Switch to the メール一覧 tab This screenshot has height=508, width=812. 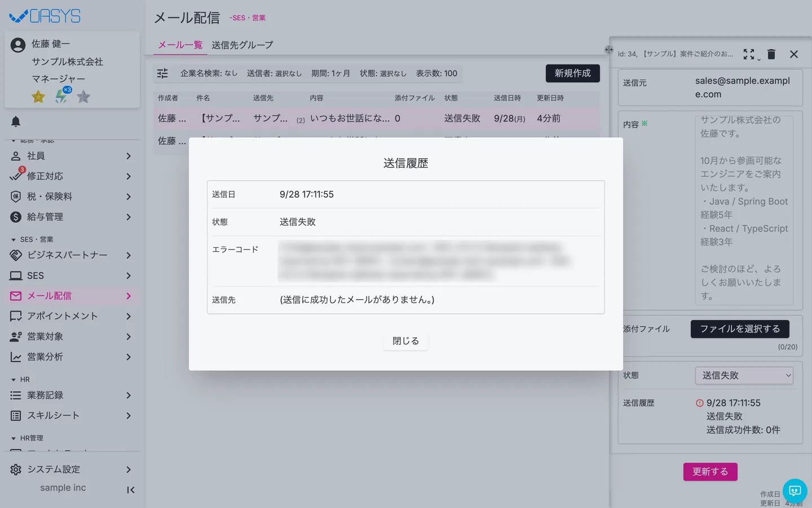coord(180,45)
